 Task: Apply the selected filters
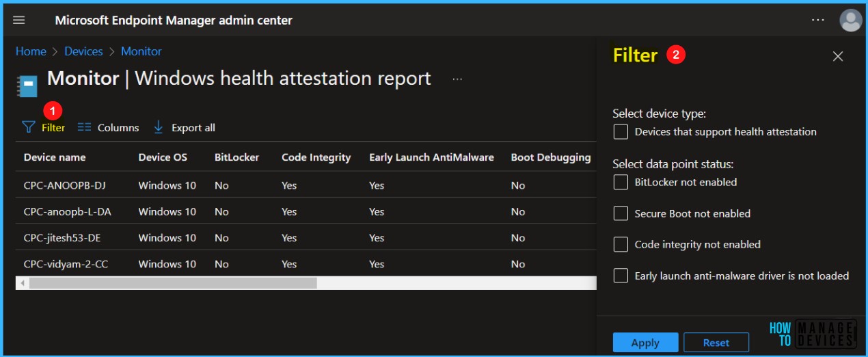(645, 343)
